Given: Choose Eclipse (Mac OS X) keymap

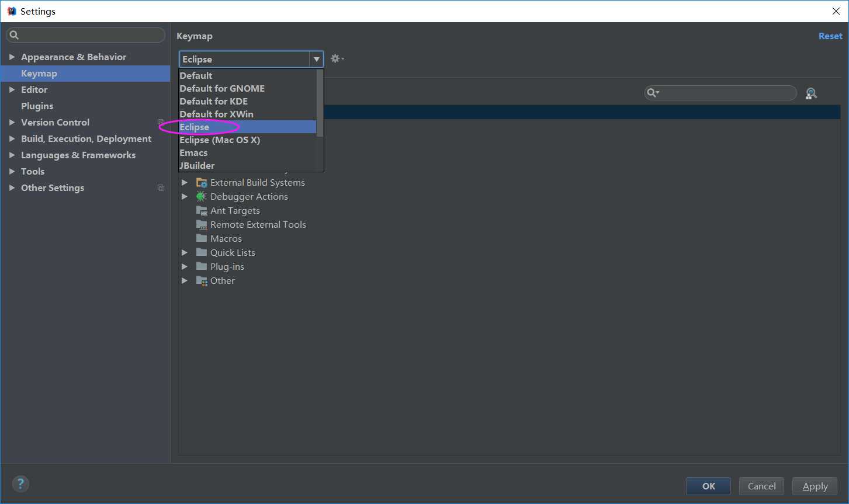Looking at the screenshot, I should point(248,140).
